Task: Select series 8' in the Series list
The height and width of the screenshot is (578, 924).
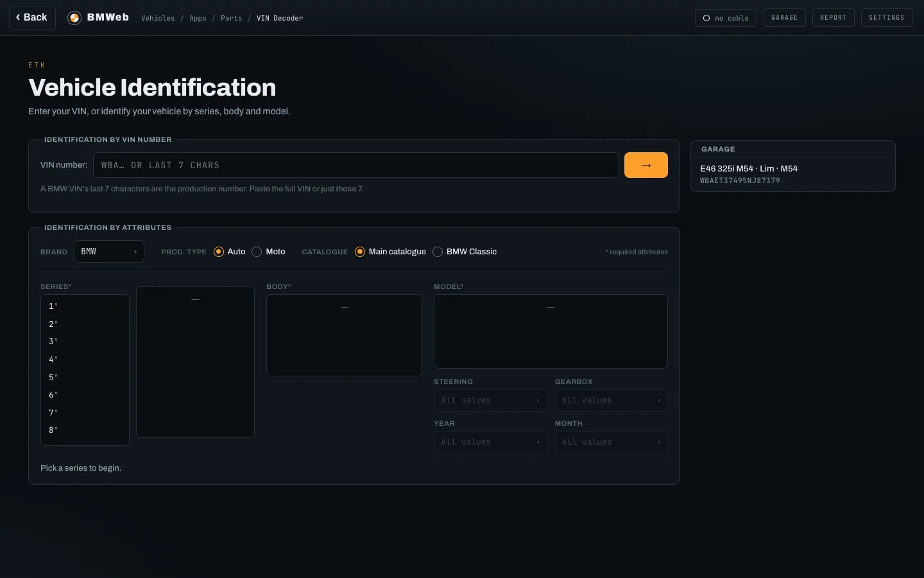Action: pyautogui.click(x=85, y=430)
